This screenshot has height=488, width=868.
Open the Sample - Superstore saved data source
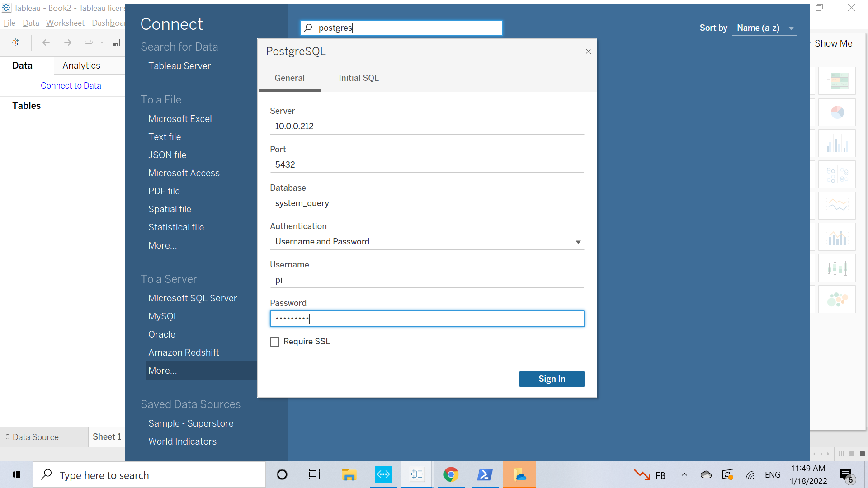click(191, 423)
